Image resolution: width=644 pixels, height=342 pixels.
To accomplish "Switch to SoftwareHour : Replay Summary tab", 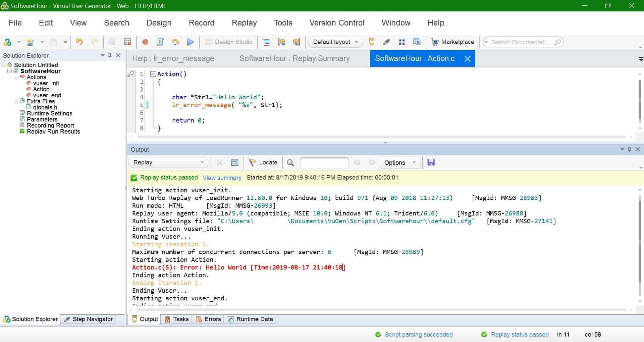I will pyautogui.click(x=294, y=58).
